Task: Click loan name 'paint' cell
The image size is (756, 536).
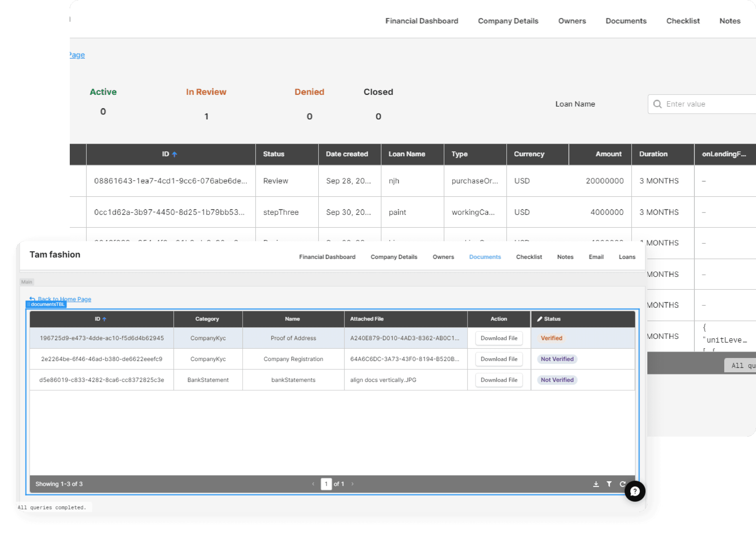Action: click(412, 212)
